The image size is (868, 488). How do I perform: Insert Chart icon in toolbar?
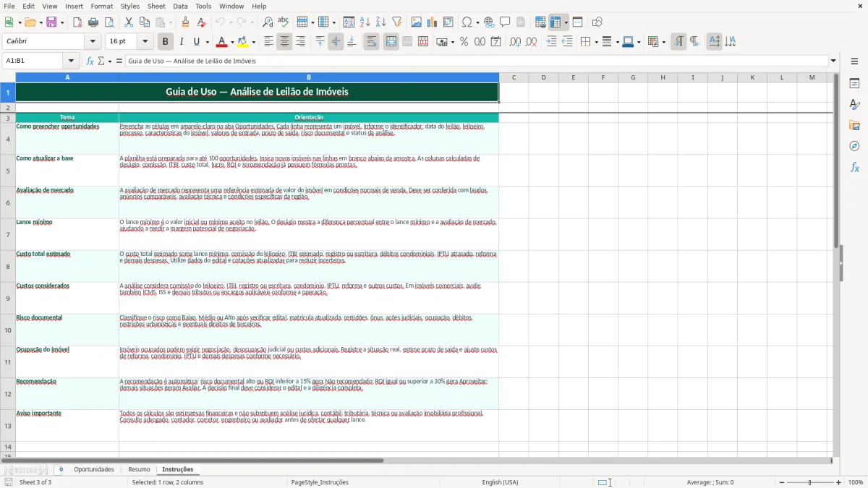[x=433, y=22]
